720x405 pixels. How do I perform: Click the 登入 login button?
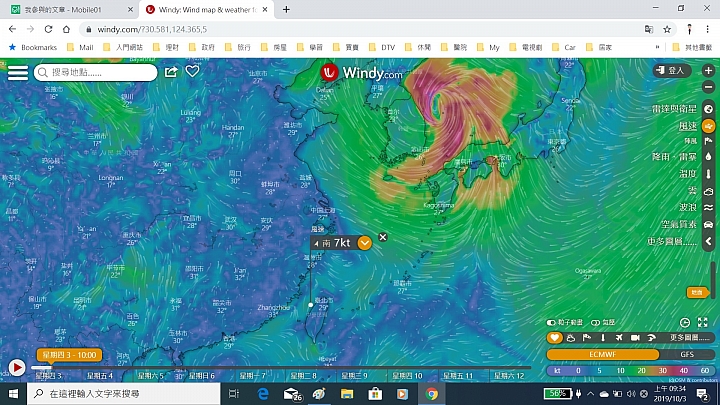(671, 70)
